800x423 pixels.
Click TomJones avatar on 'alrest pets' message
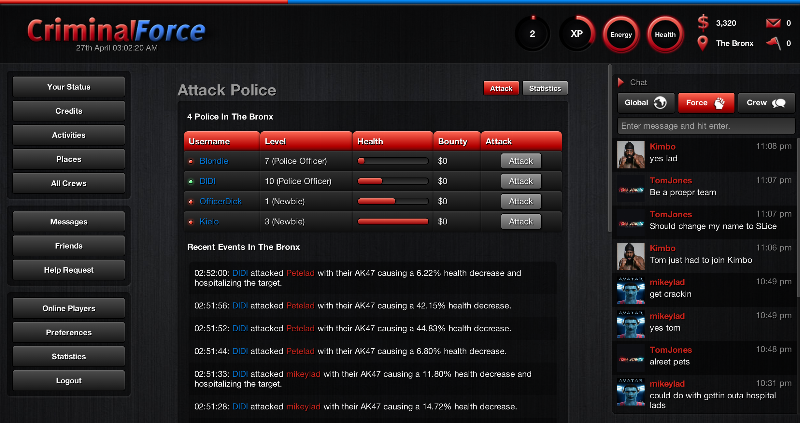631,358
